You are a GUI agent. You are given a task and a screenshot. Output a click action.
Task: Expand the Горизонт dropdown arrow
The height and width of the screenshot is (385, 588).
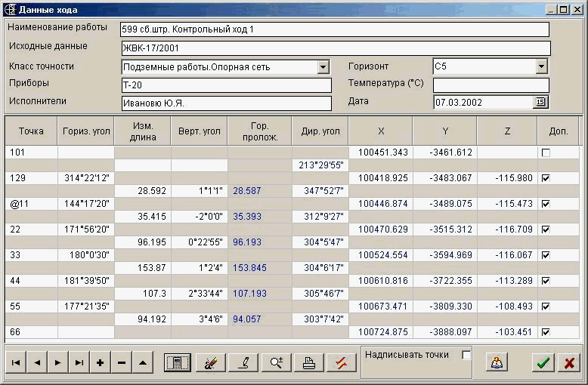[541, 66]
